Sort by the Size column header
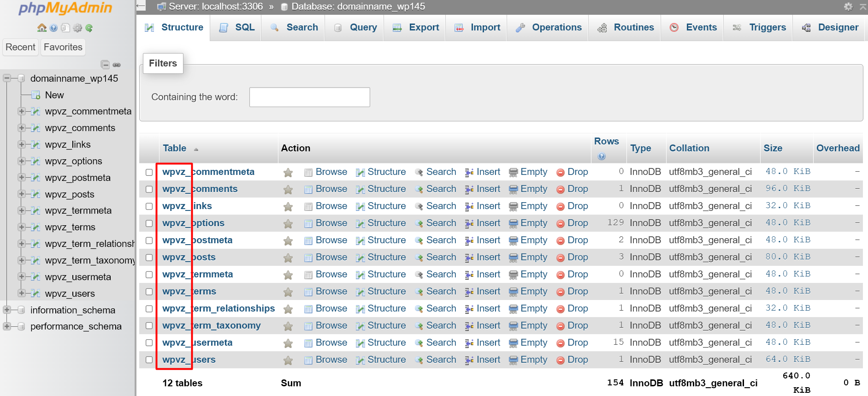 pyautogui.click(x=773, y=149)
